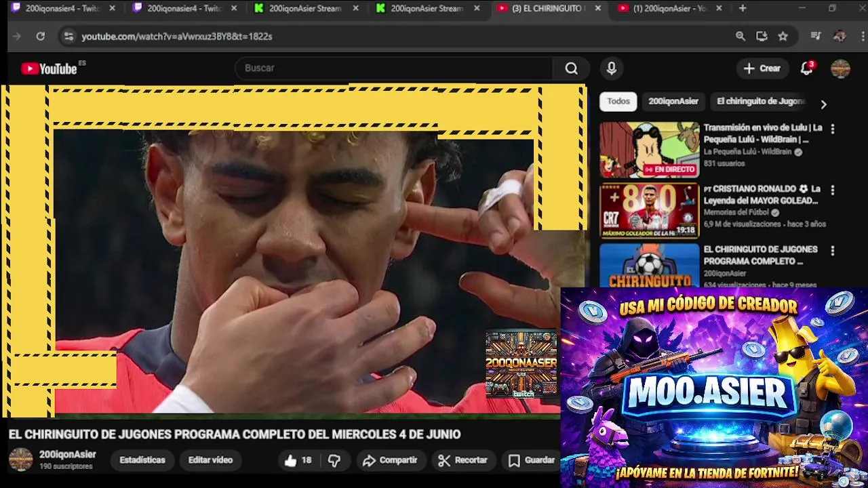The width and height of the screenshot is (868, 488).
Task: Click Memorias del Fútbol channel name
Action: click(x=736, y=213)
